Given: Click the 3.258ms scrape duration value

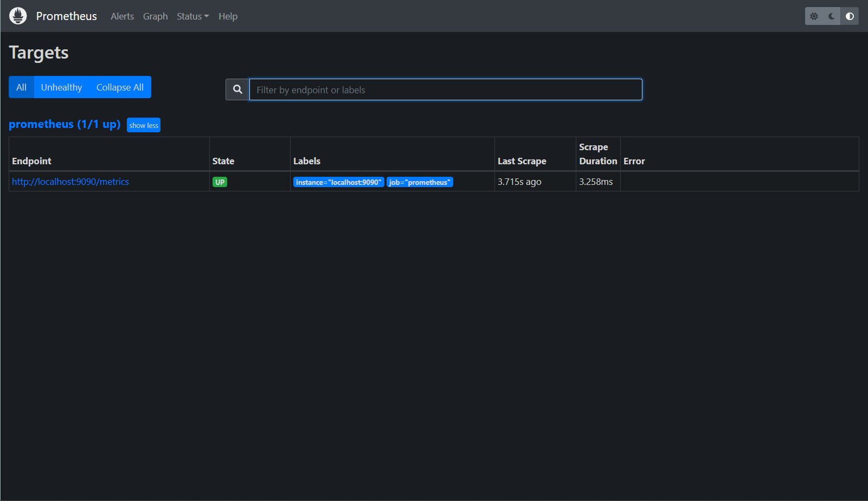Looking at the screenshot, I should (x=596, y=182).
